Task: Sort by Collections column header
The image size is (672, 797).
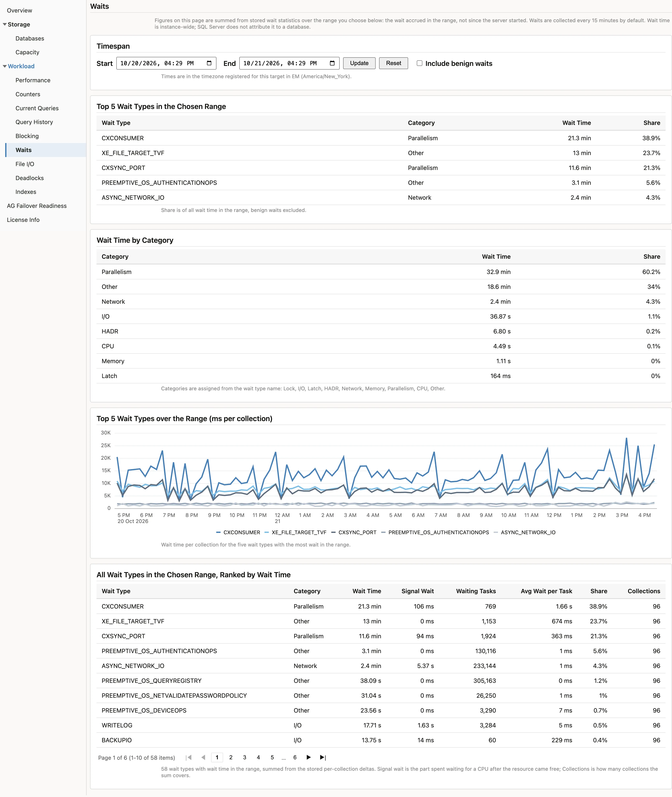Action: 644,591
